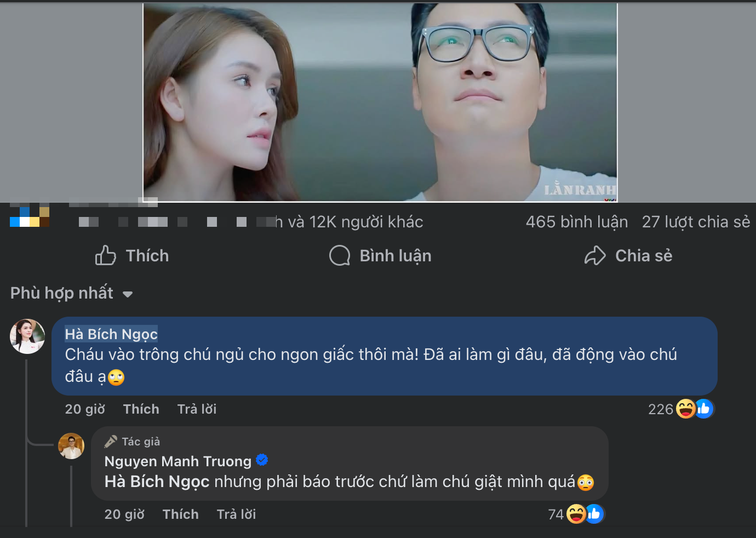Screen dimensions: 756x538
Task: Click Hà Bích Ngọc's profile avatar
Action: tap(27, 336)
